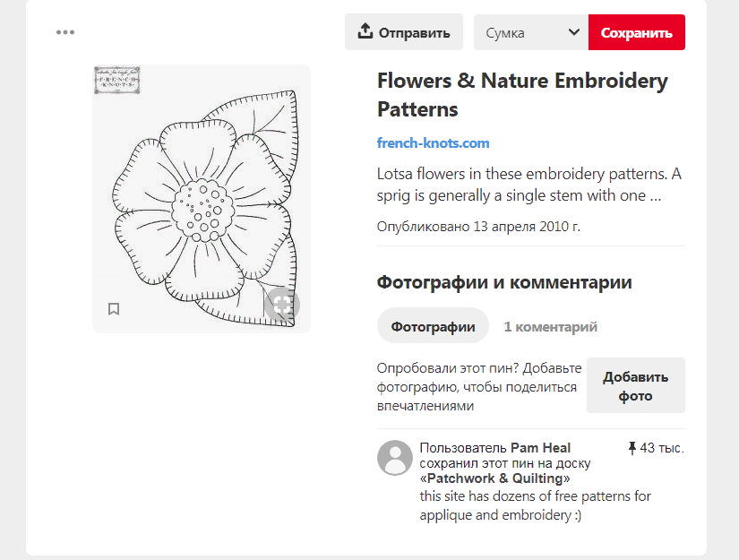Click the pin icon showing 43 тыс.
The width and height of the screenshot is (739, 560).
pyautogui.click(x=632, y=448)
